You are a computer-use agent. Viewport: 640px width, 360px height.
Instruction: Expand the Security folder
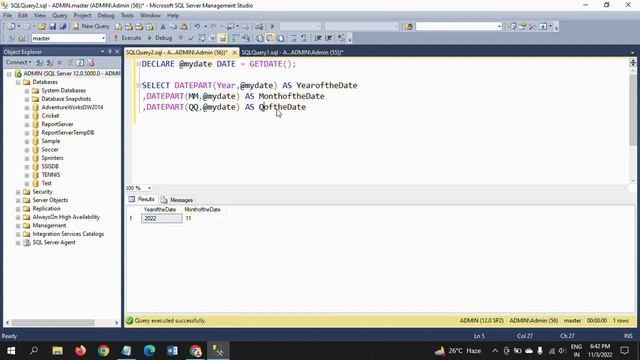[x=18, y=192]
